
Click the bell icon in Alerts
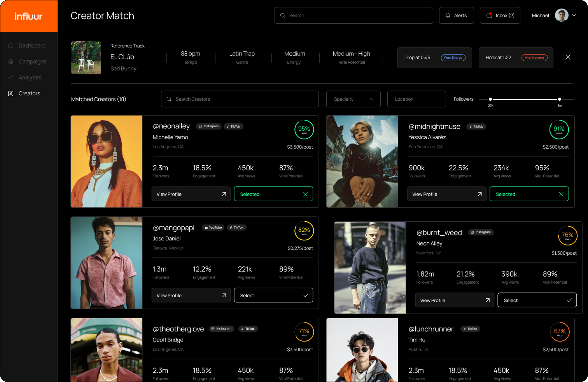[448, 16]
